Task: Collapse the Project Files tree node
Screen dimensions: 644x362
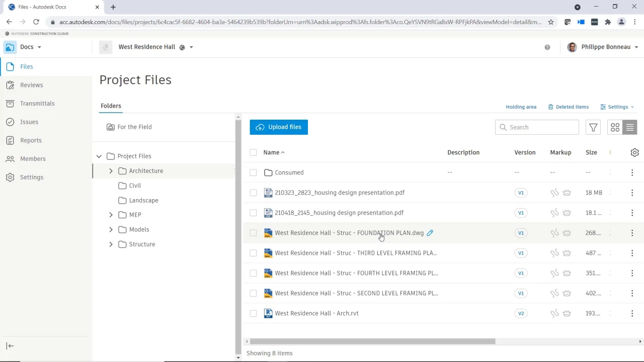Action: [x=99, y=156]
